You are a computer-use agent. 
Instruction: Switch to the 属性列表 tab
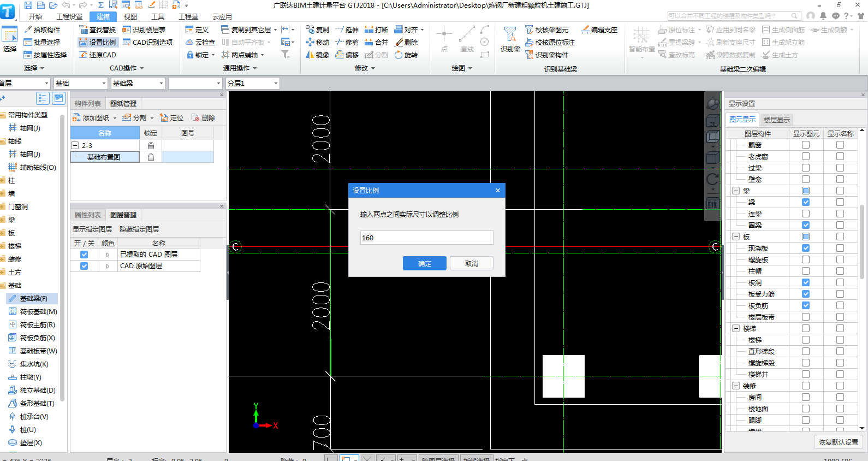pos(88,215)
